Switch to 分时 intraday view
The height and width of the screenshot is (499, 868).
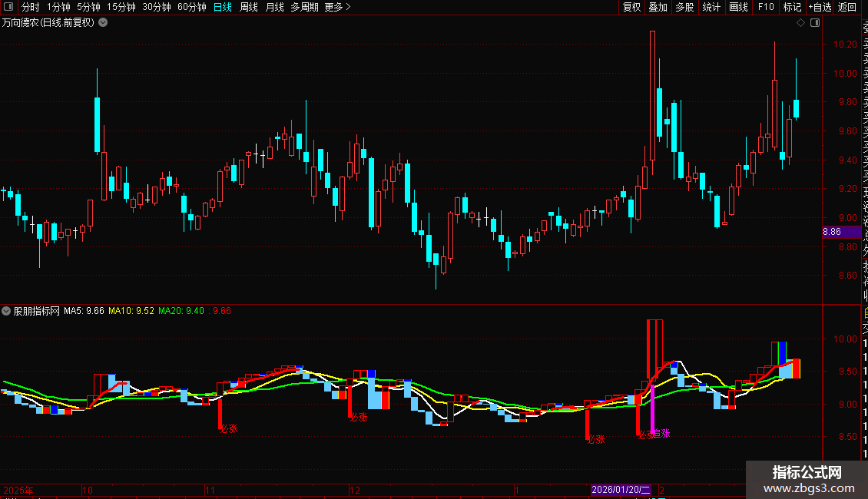point(31,7)
